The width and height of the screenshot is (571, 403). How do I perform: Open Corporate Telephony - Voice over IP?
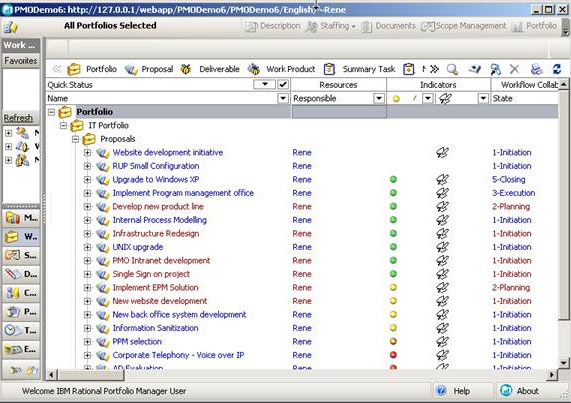178,355
